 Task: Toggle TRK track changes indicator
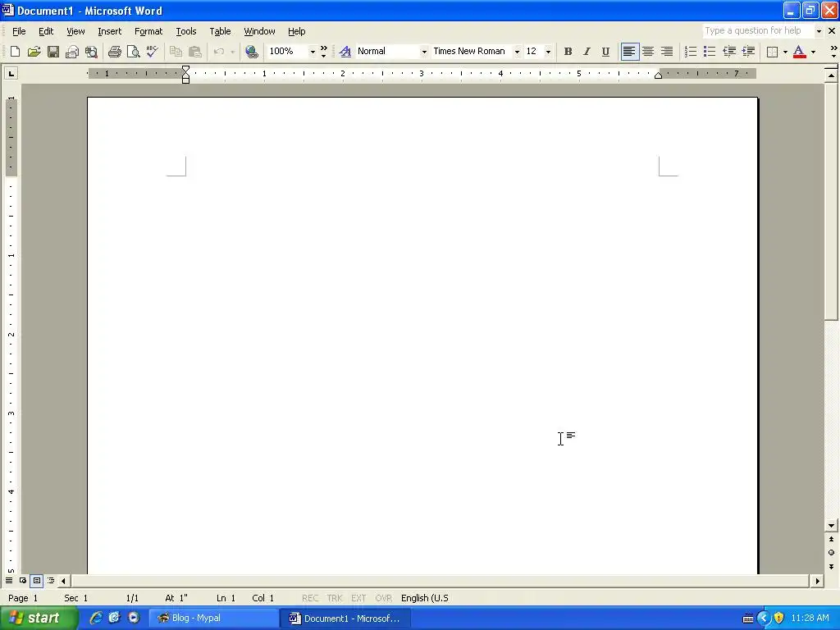pyautogui.click(x=335, y=598)
